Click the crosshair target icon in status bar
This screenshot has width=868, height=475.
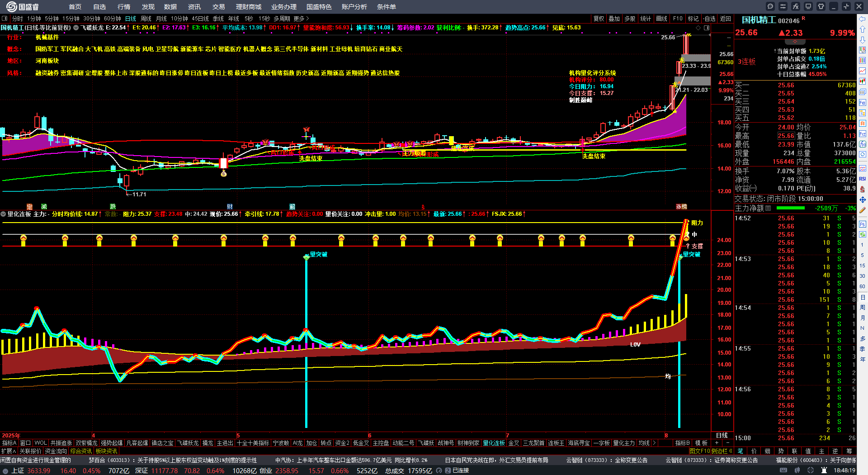[x=811, y=470]
